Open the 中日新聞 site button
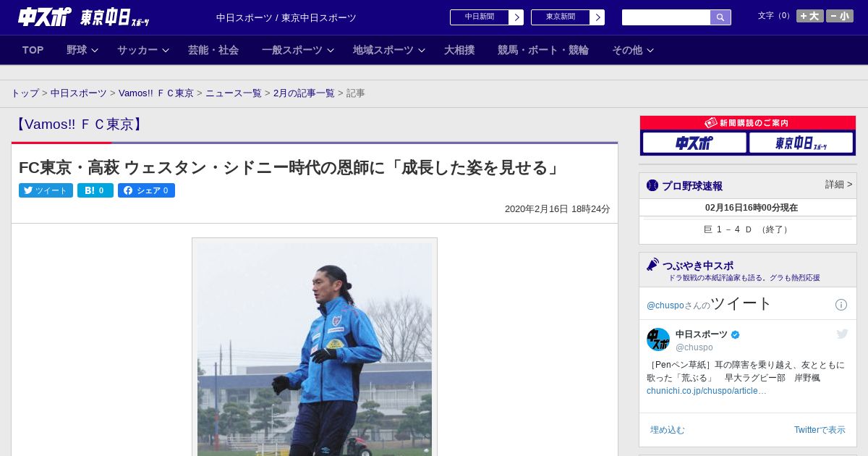This screenshot has width=868, height=456. 480,17
